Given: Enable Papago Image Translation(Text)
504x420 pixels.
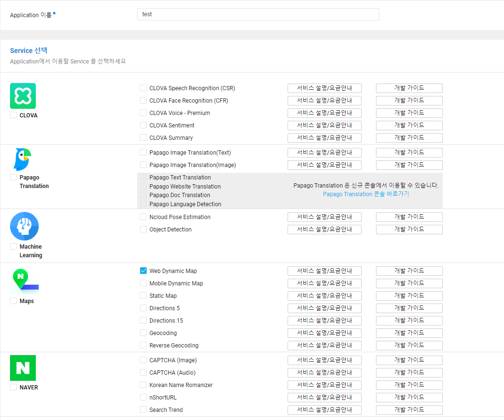Looking at the screenshot, I should click(143, 152).
